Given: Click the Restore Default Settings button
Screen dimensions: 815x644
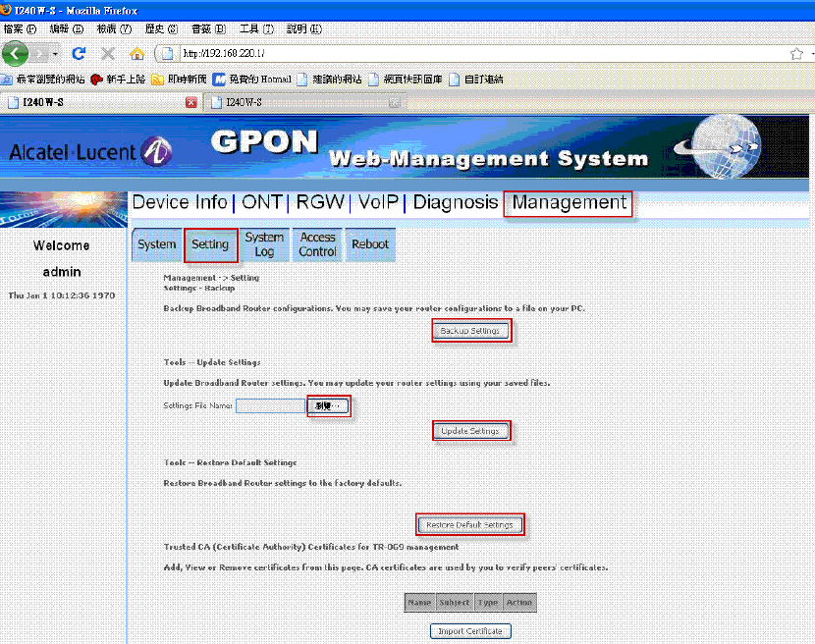Looking at the screenshot, I should pos(470,525).
